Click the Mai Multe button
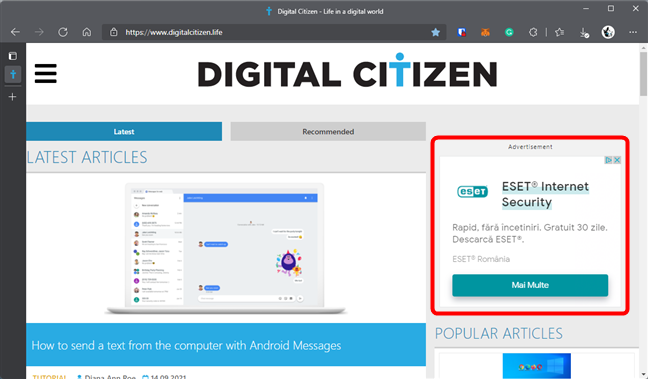The width and height of the screenshot is (648, 379). click(x=530, y=285)
